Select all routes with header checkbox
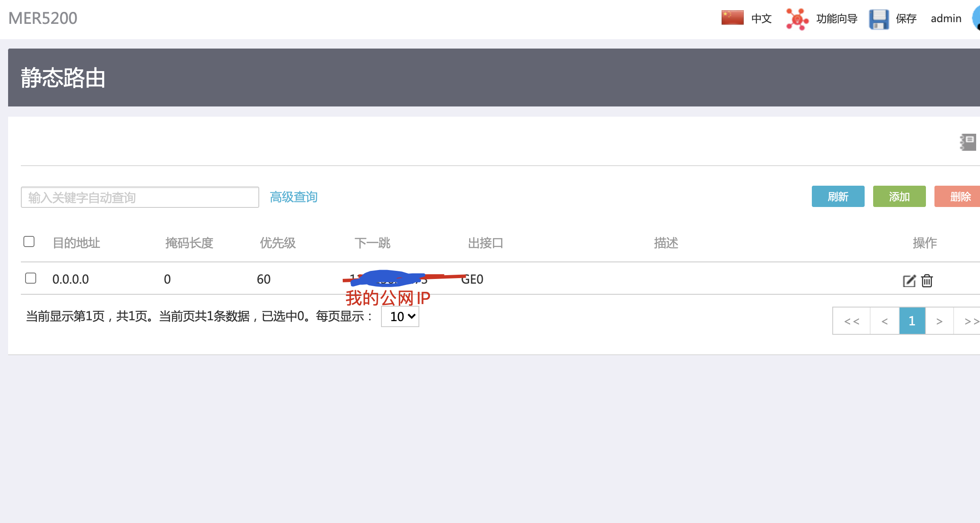This screenshot has height=523, width=980. click(x=29, y=241)
